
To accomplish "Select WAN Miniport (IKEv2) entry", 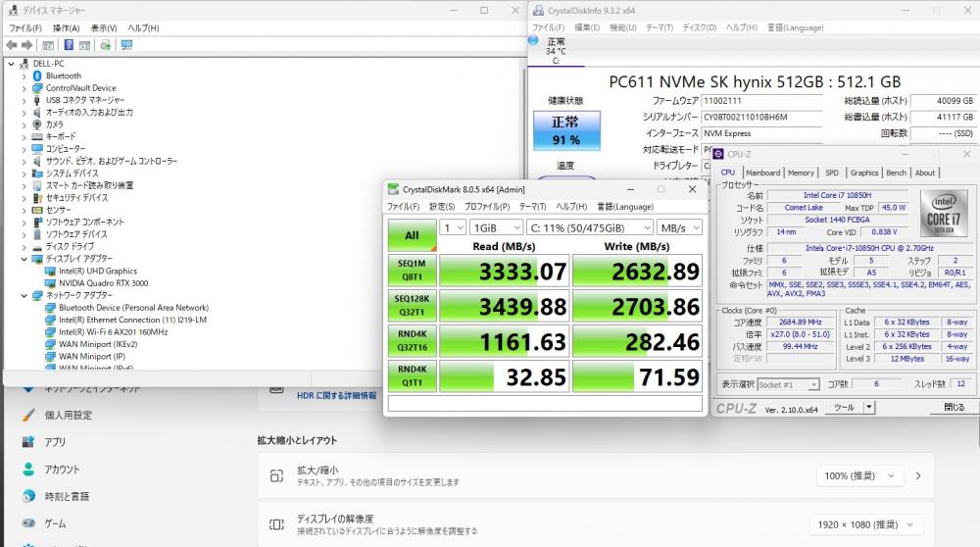I will tap(98, 344).
